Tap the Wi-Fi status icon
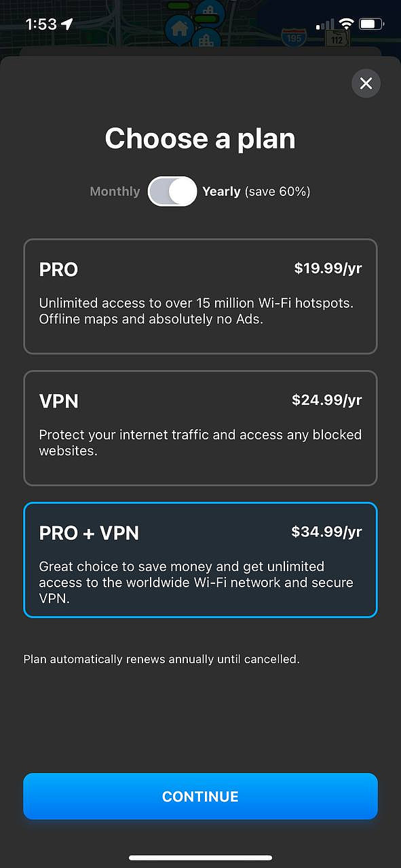 click(x=347, y=24)
